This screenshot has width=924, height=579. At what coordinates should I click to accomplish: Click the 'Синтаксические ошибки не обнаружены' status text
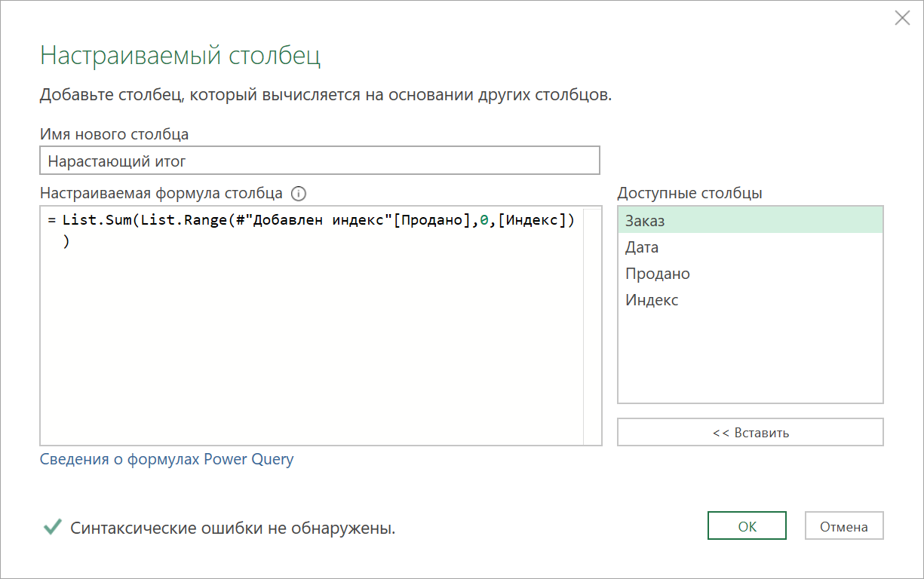233,528
